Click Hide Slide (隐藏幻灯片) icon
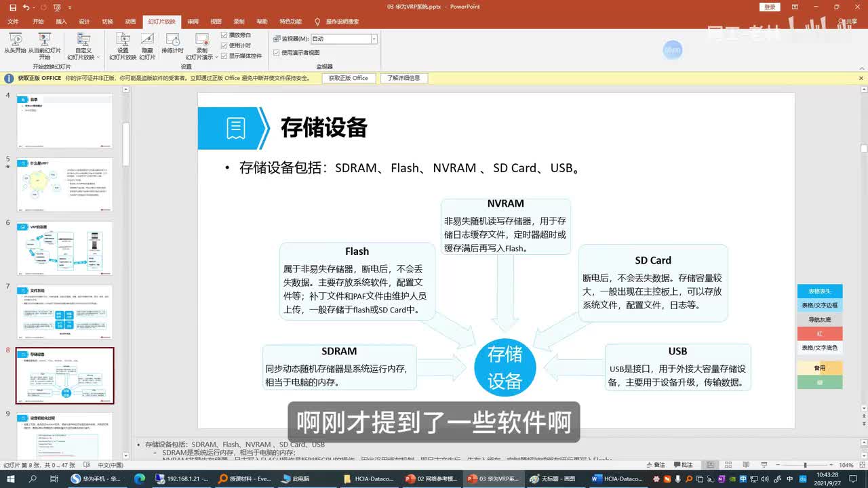The width and height of the screenshot is (868, 488). click(147, 46)
